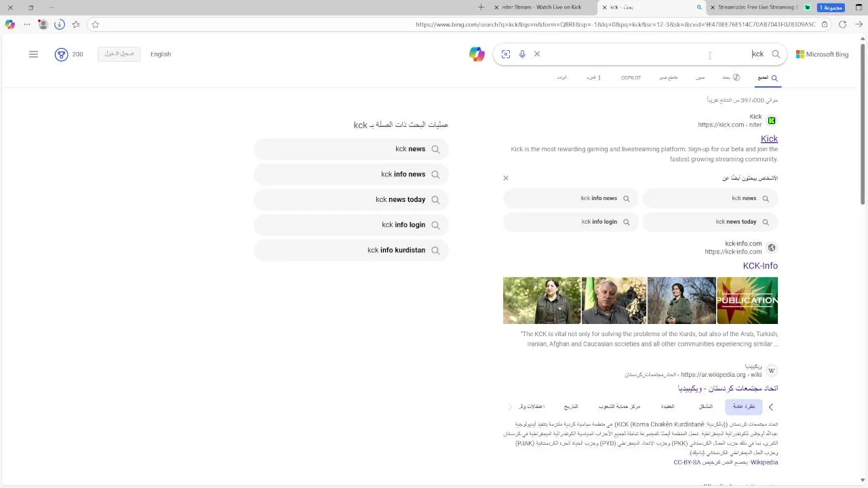Select related search 'kck news today' in left panel
868x488 pixels.
(351, 200)
